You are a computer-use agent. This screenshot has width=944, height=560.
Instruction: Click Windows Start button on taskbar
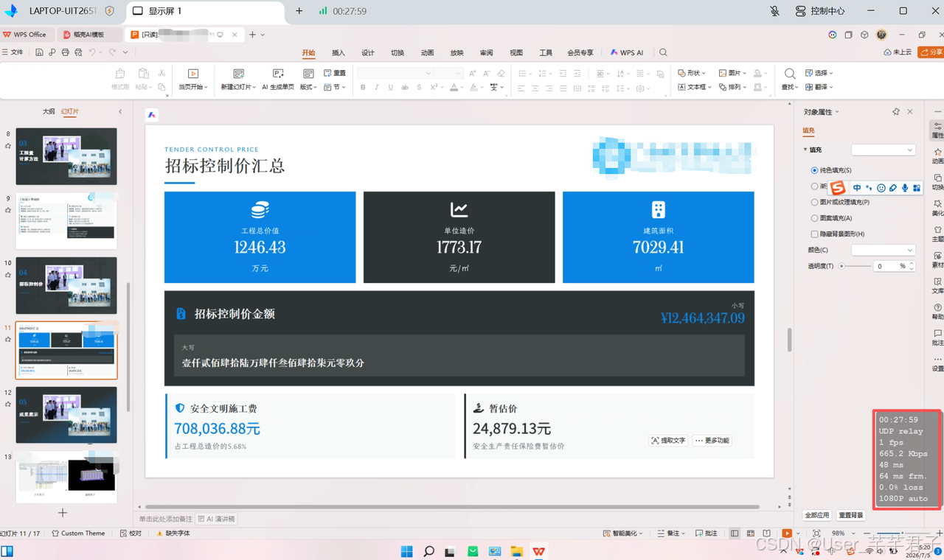point(406,551)
